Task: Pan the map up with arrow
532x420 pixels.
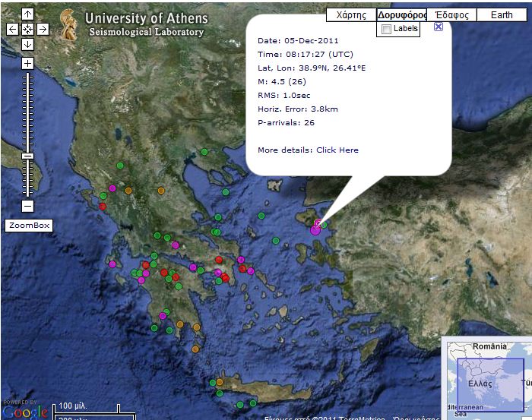Action: click(x=27, y=14)
